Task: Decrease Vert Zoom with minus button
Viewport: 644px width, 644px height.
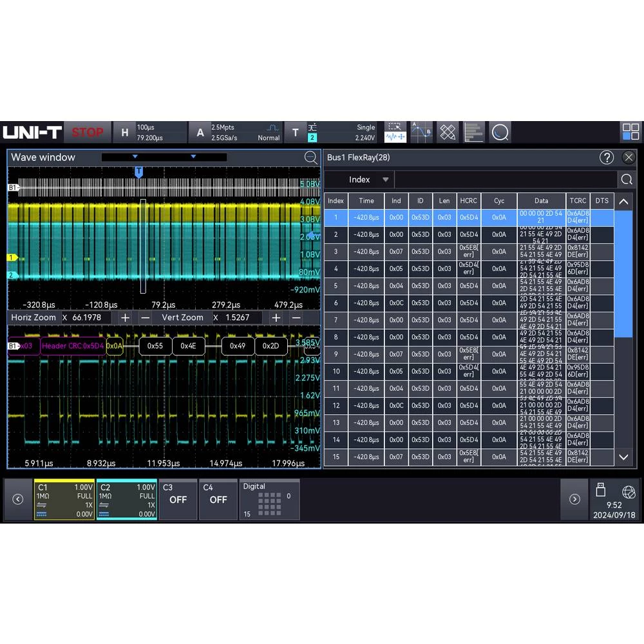Action: click(296, 317)
